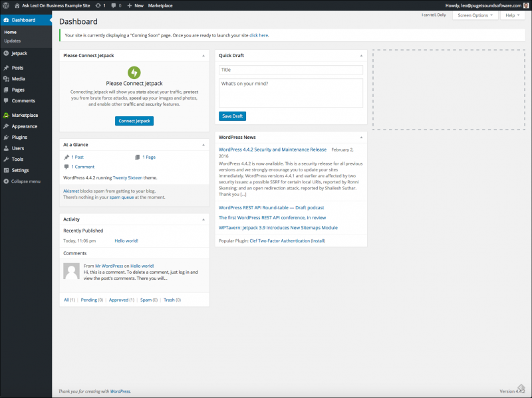Viewport: 532px width, 398px height.
Task: Click the Users person icon in sidebar
Action: [x=6, y=148]
